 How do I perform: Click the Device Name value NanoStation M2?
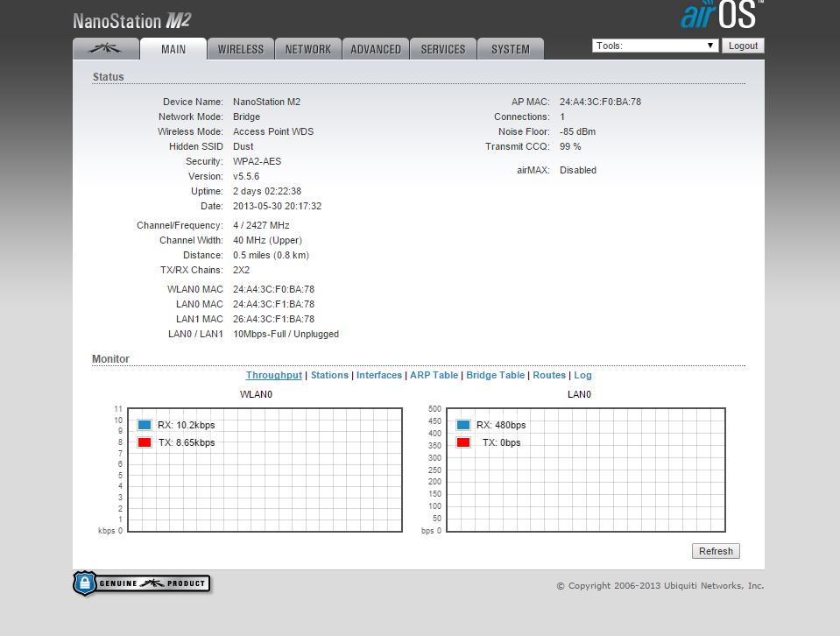pos(266,102)
